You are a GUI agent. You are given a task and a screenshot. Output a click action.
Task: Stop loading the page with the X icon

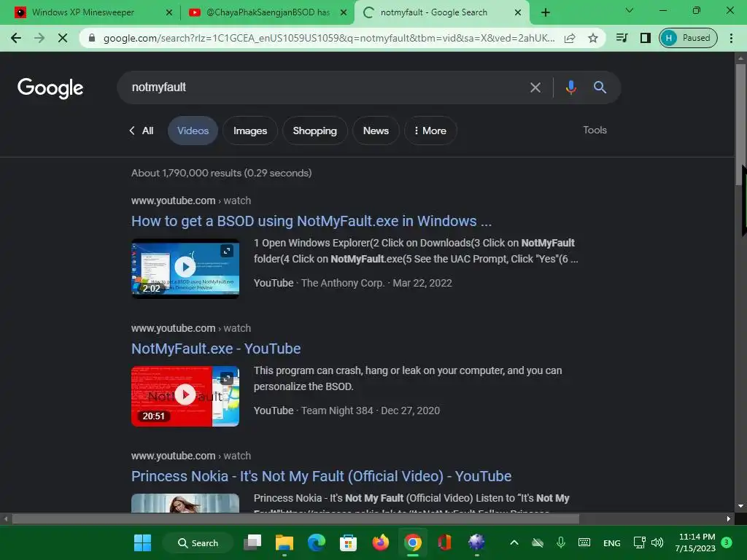pos(63,38)
